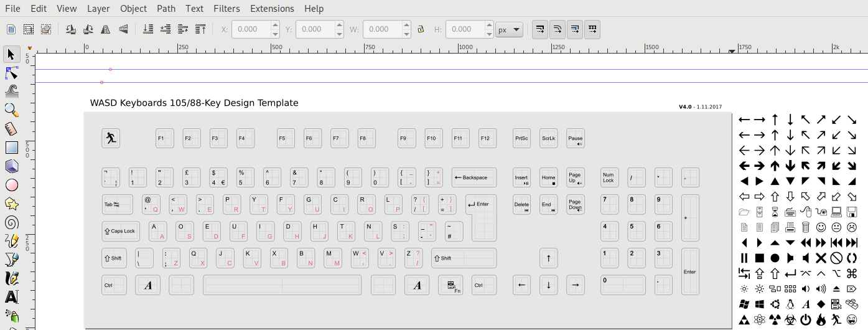The image size is (868, 330).
Task: Choose the Pencil freehand tool
Action: pyautogui.click(x=11, y=242)
